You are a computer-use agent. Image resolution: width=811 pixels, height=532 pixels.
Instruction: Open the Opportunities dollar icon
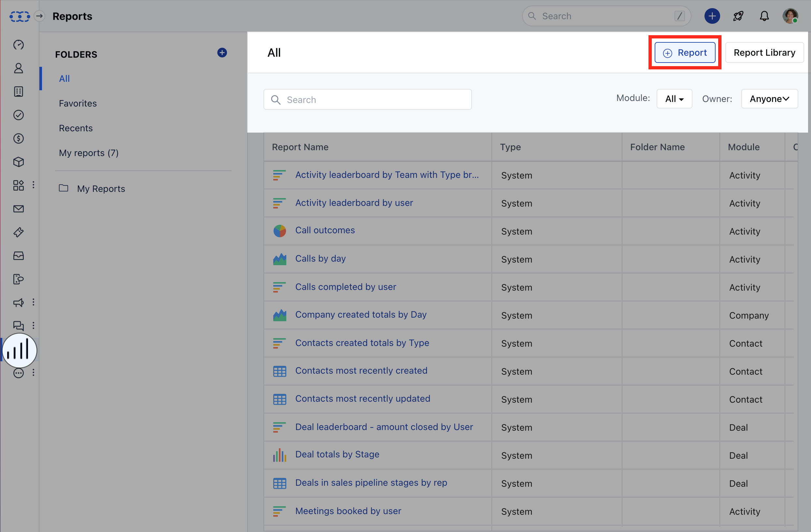click(x=18, y=138)
